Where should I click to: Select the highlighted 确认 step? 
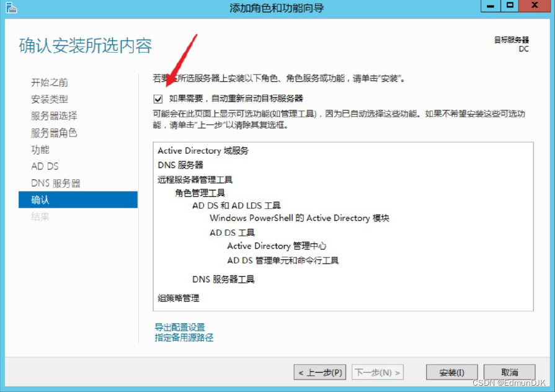pos(78,200)
